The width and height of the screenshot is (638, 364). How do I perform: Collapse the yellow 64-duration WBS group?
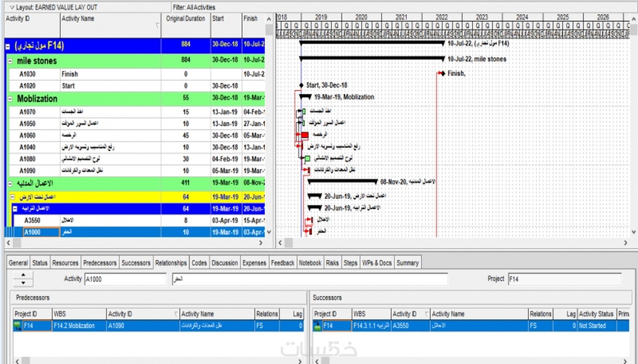click(x=12, y=197)
